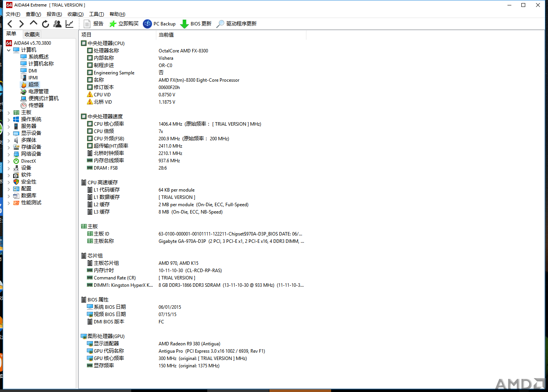Select the 系统 BIOS 日期 row
This screenshot has width=548, height=392.
click(193, 307)
